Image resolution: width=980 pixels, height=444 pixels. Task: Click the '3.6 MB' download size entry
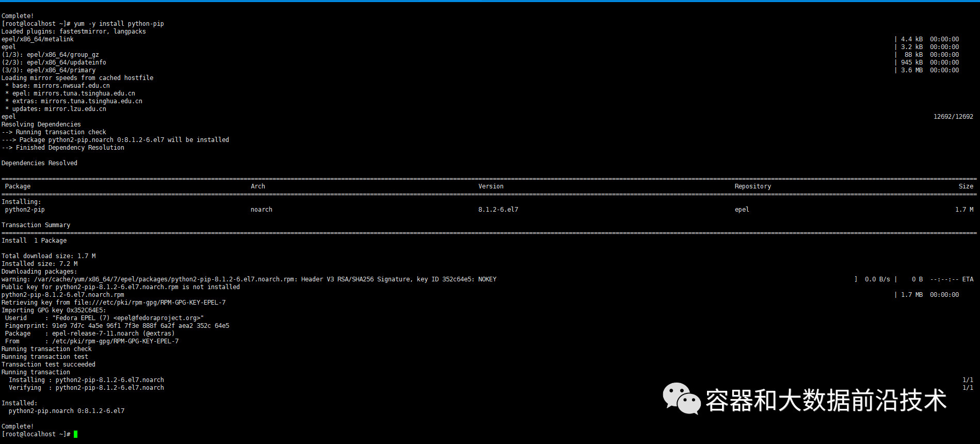[x=912, y=70]
